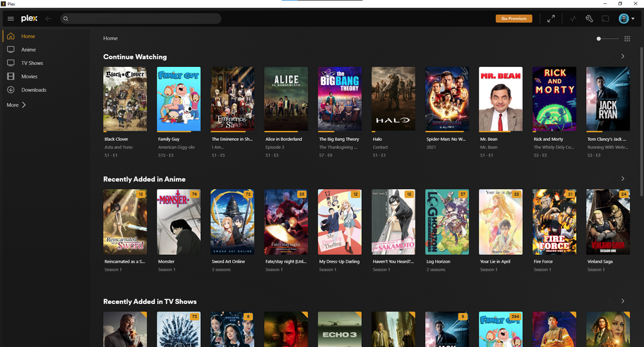Expand the More section in sidebar
This screenshot has width=644, height=347.
[16, 105]
